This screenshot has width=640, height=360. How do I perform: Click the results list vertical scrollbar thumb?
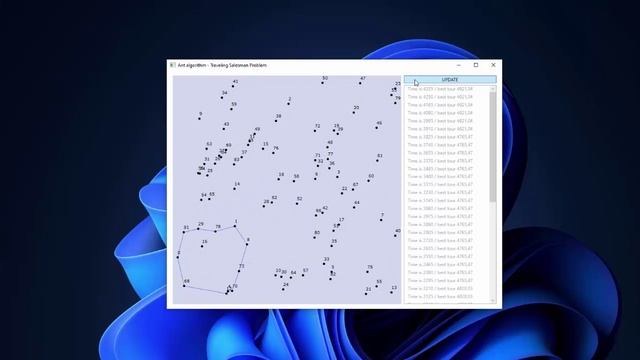click(493, 147)
